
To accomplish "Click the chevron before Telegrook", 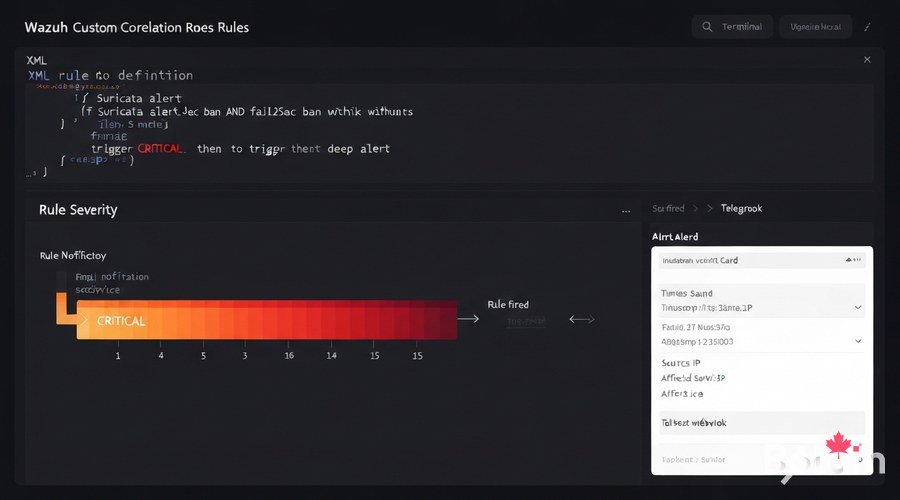I will 710,208.
